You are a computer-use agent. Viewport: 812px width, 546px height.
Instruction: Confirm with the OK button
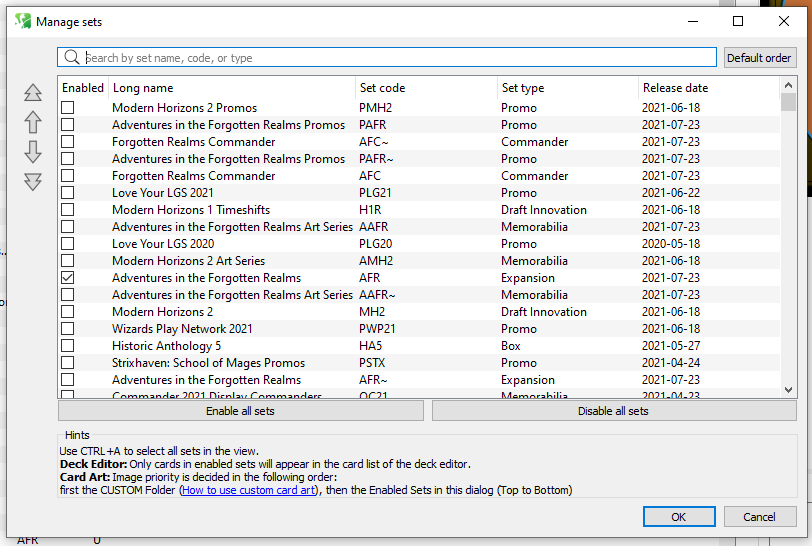679,516
